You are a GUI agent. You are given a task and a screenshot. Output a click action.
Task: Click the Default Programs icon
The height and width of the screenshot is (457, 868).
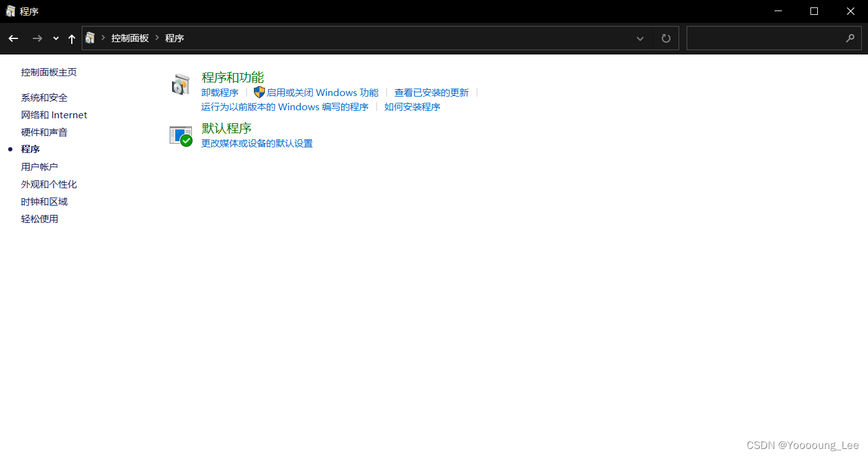click(x=181, y=136)
